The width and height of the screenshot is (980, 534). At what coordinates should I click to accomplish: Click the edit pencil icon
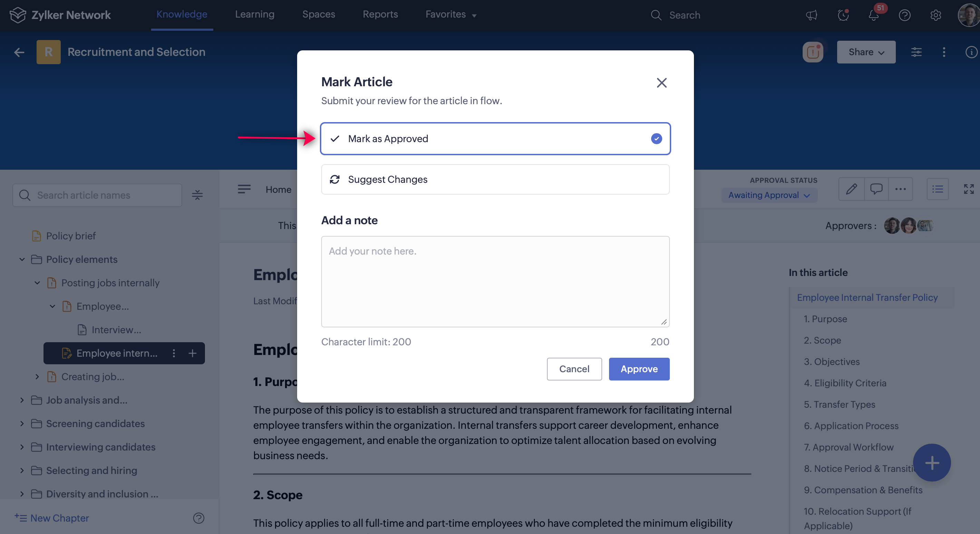(x=851, y=189)
